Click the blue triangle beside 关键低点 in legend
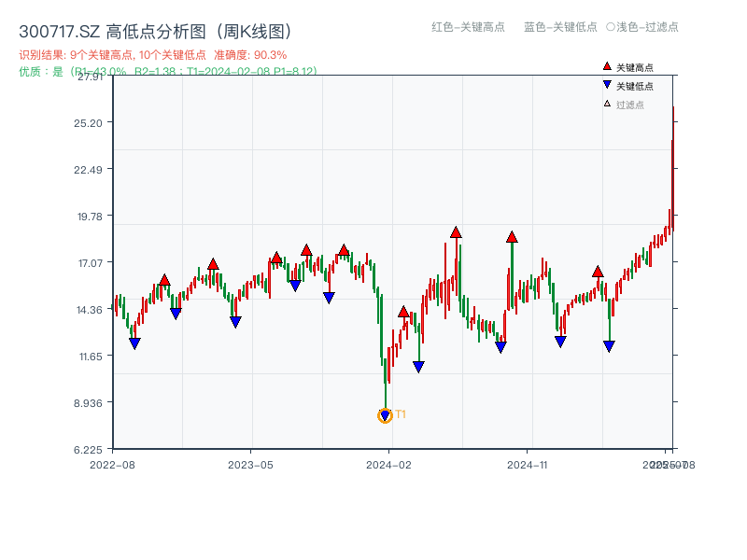 pyautogui.click(x=607, y=85)
